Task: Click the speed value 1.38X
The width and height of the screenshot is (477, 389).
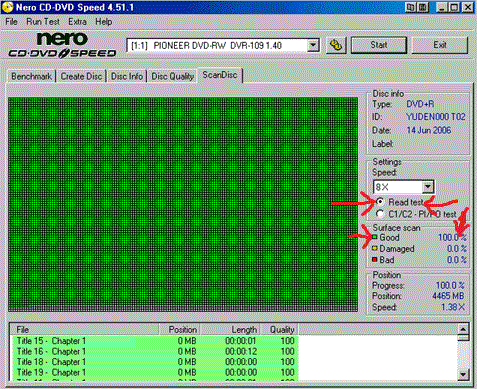Action: coord(453,307)
